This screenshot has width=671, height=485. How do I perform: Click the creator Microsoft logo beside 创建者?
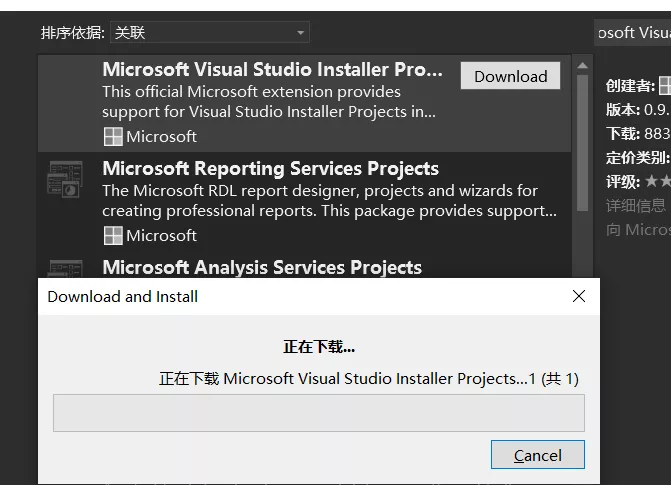(665, 85)
